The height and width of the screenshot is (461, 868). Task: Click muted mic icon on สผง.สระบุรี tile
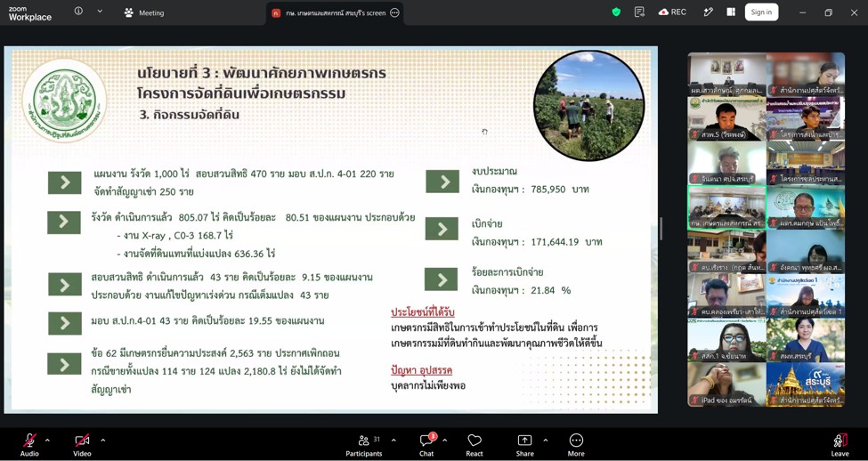773,356
